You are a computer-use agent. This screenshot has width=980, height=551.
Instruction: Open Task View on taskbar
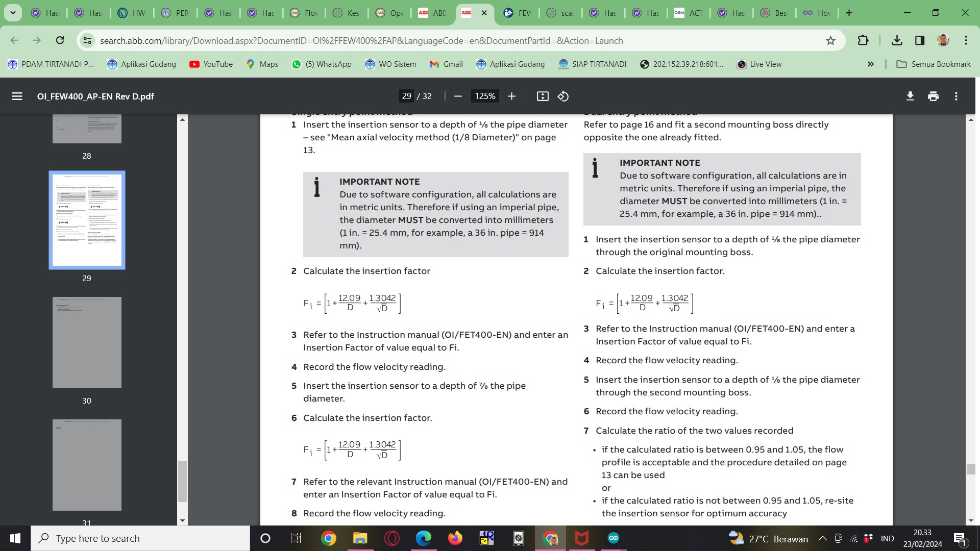(296, 538)
